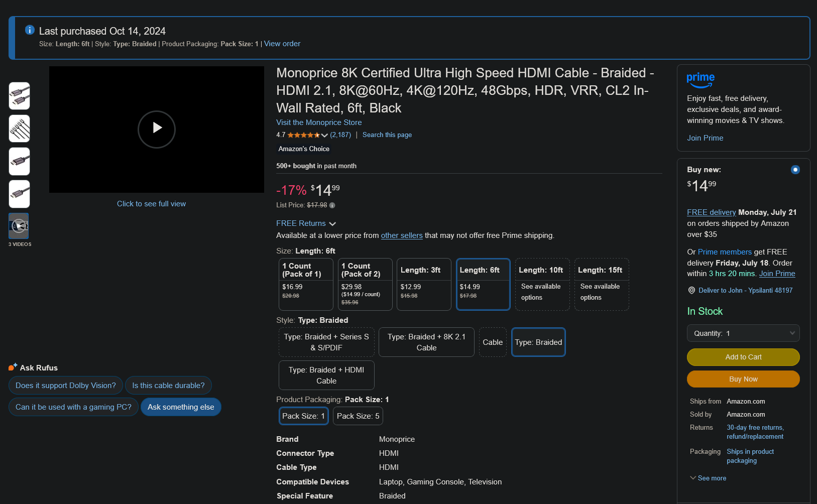This screenshot has width=817, height=504.
Task: Select Braided + Series S & S/PDIF style
Action: [x=326, y=342]
